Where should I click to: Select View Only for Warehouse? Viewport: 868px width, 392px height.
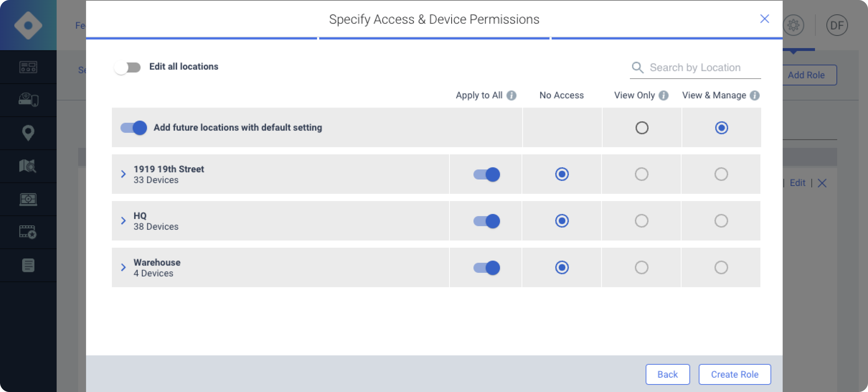[641, 268]
